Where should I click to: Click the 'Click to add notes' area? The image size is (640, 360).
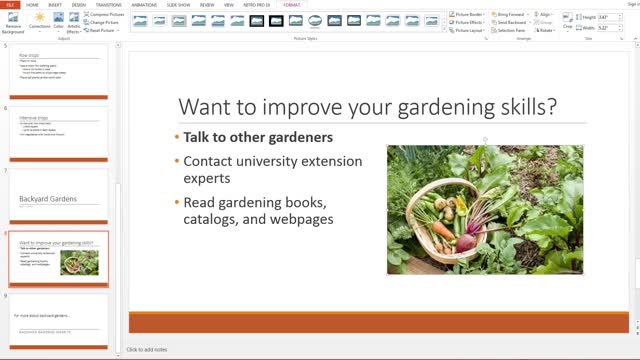pos(147,349)
